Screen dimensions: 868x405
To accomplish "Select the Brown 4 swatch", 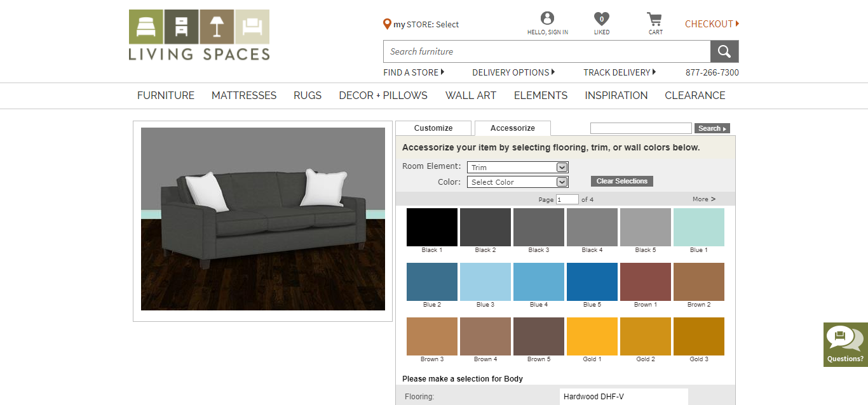I will 485,336.
